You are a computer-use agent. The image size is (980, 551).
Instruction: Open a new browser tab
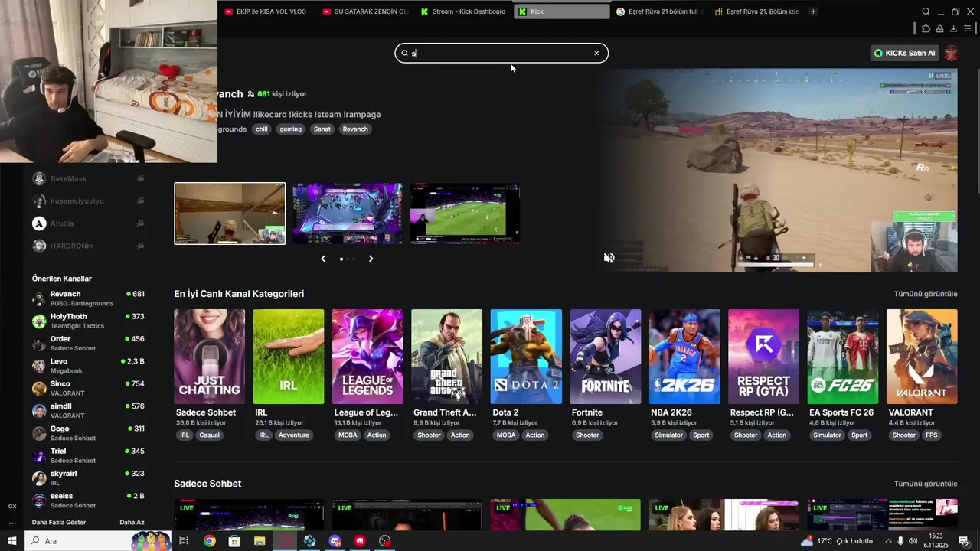pos(813,11)
